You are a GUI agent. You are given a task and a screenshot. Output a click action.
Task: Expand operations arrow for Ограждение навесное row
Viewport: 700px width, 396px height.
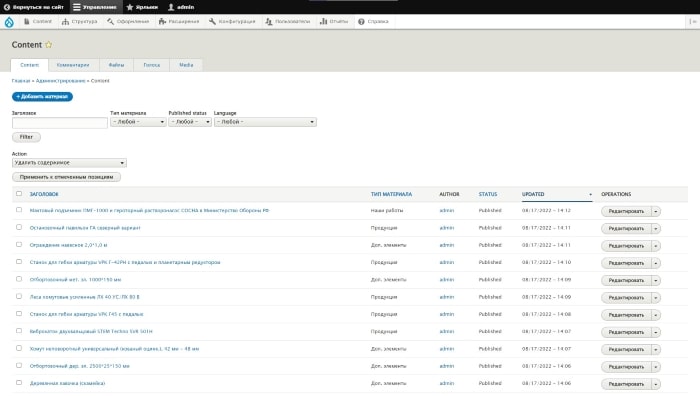(x=655, y=246)
